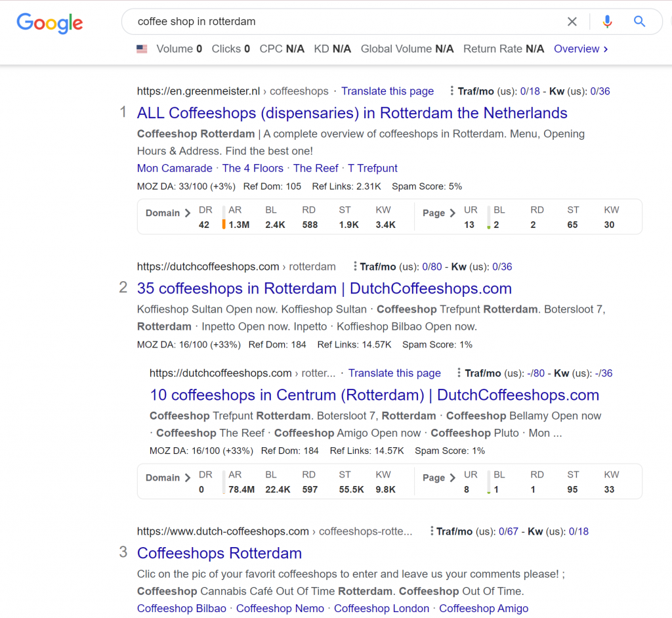Screen dimensions: 672x618
Task: Click 'Ref Links: 2.31K' text
Action: pos(346,186)
